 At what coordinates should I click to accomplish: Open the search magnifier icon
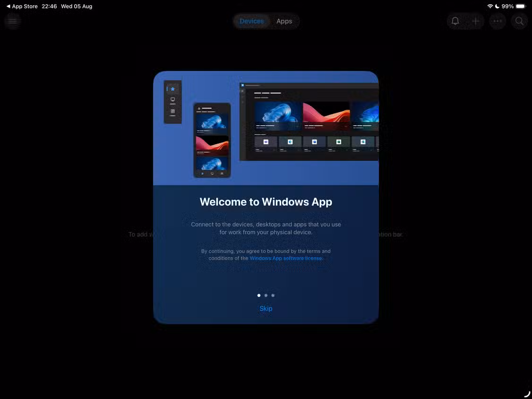(x=519, y=21)
